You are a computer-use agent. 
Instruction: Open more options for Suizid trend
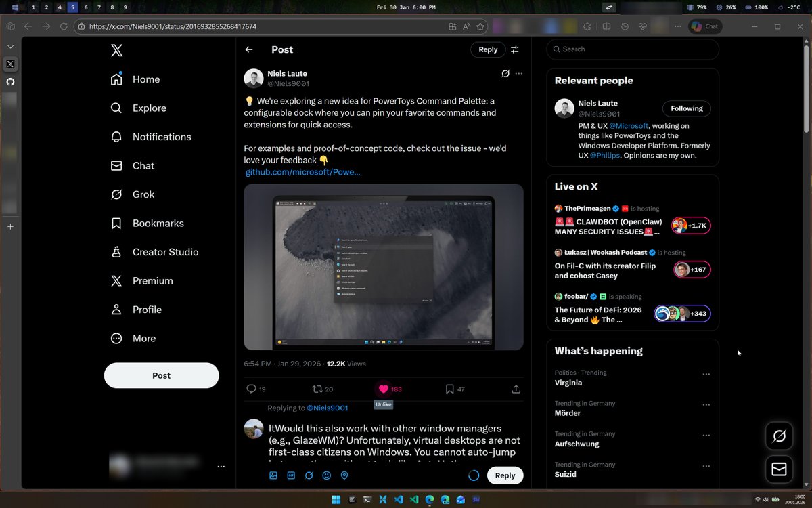click(706, 466)
